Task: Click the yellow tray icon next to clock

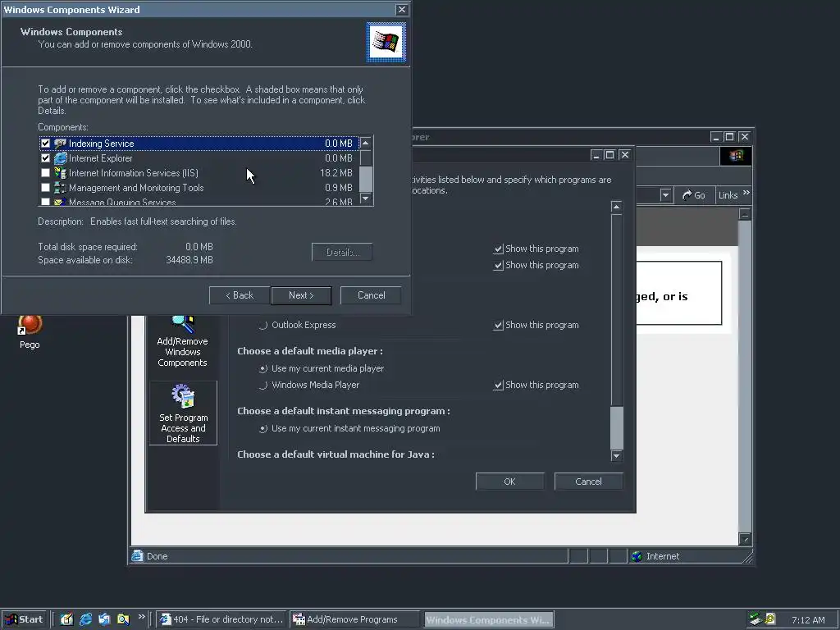Action: pos(769,619)
